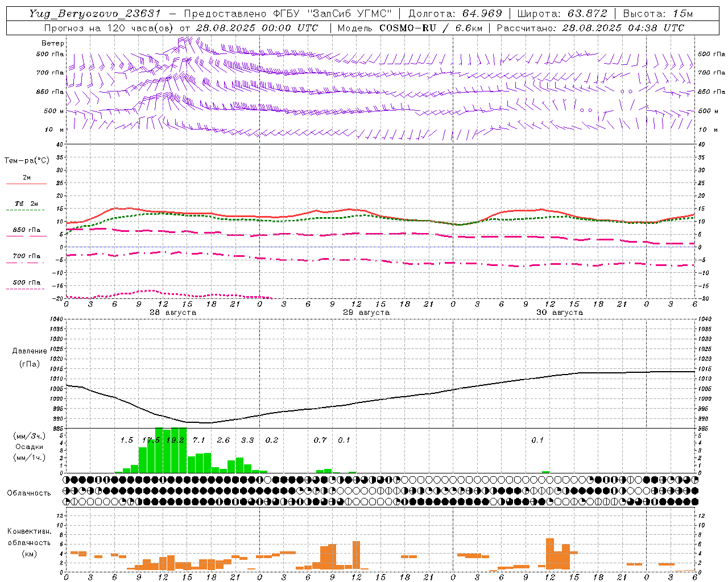Image resolution: width=728 pixels, height=582 pixels.
Task: Click the 0.1 precipitation total on 30 August
Action: tap(537, 440)
